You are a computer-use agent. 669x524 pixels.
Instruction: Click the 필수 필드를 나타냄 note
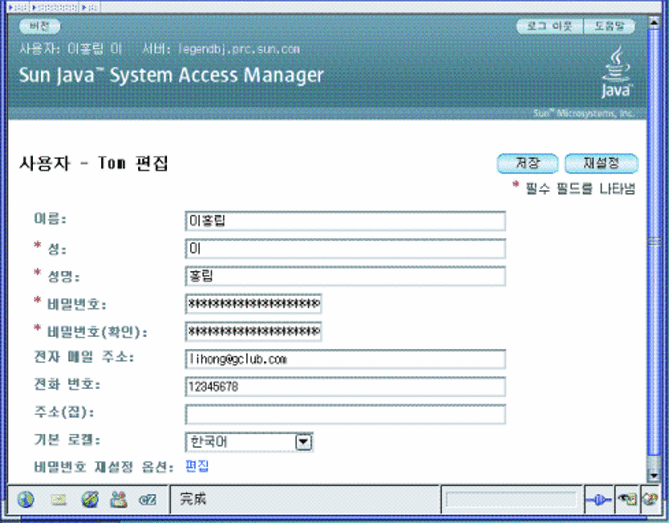(x=580, y=188)
